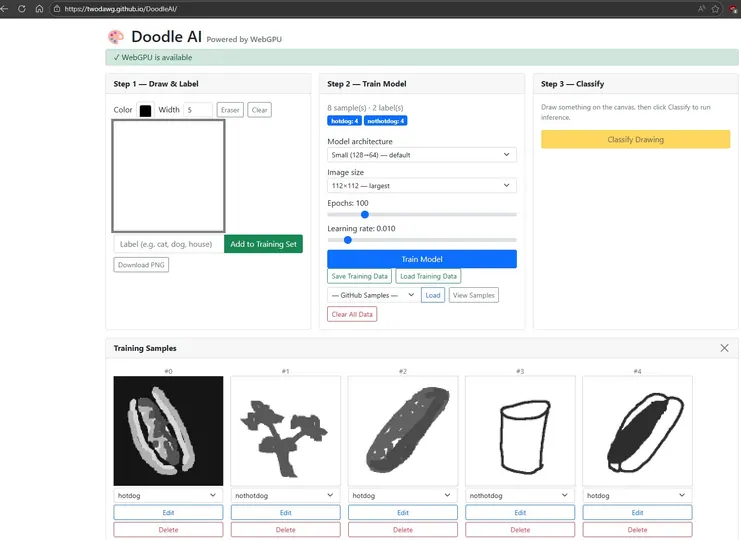Click Edit button under sample #4
The image size is (741, 540).
pos(637,513)
